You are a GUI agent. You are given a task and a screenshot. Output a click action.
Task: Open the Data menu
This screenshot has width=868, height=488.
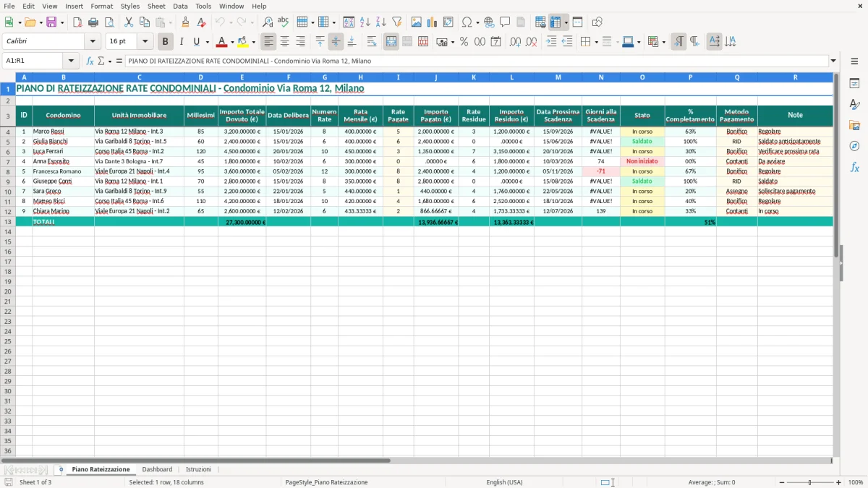coord(180,6)
